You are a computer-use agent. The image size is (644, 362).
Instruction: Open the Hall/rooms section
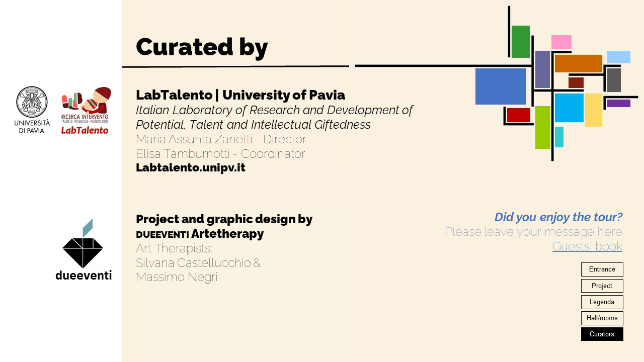point(602,318)
